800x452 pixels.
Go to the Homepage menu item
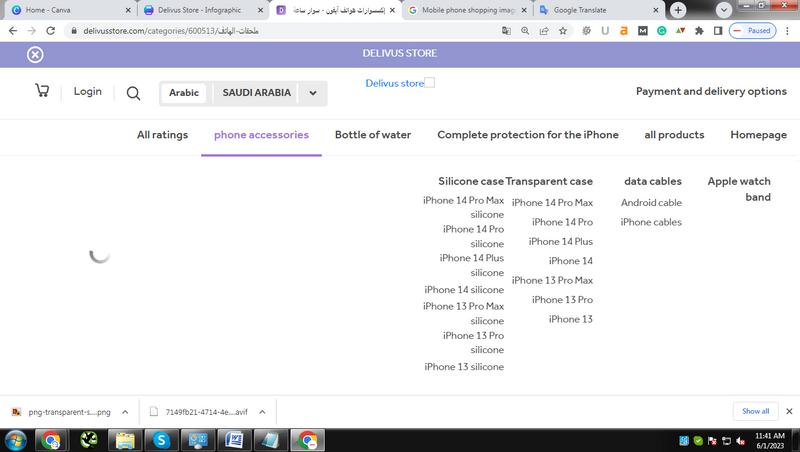(x=758, y=135)
